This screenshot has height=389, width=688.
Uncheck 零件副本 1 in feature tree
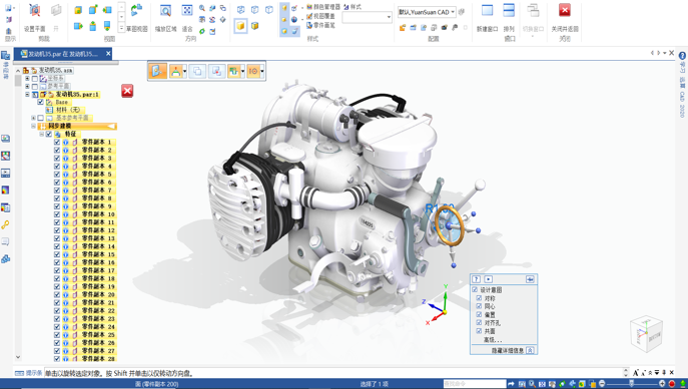pyautogui.click(x=57, y=142)
